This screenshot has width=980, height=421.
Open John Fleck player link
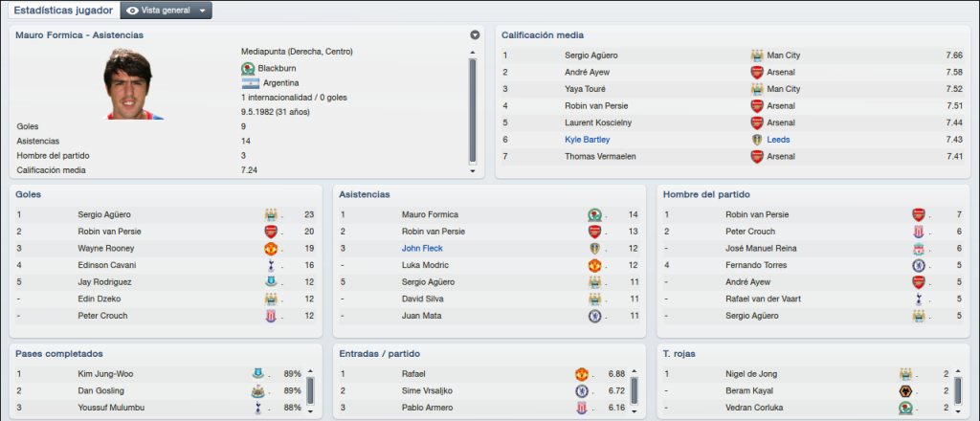coord(422,249)
